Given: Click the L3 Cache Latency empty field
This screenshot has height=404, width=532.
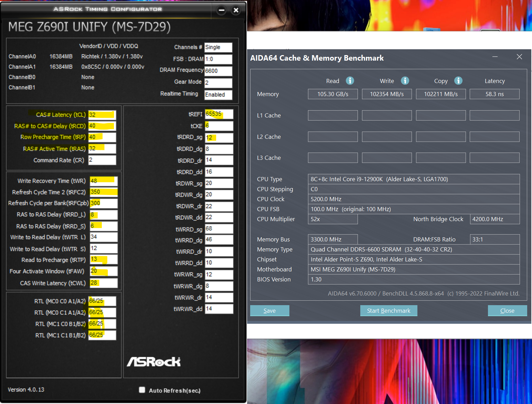Looking at the screenshot, I should pyautogui.click(x=494, y=158).
